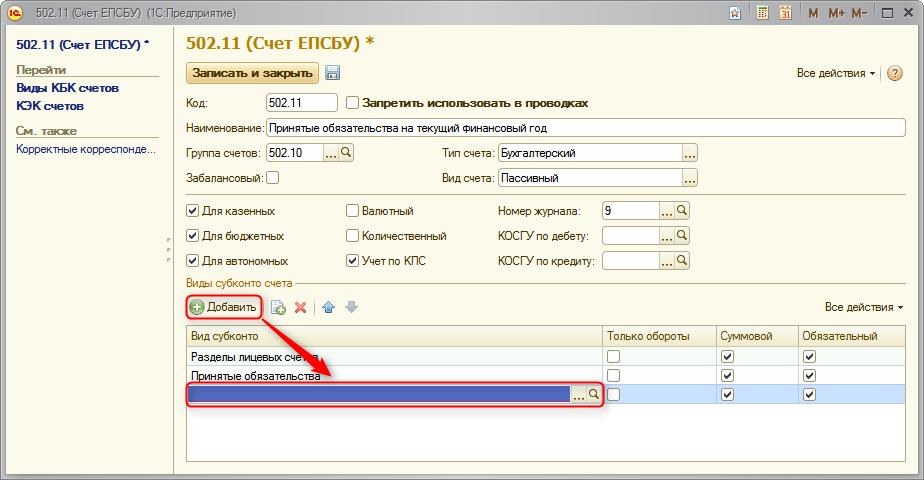Click the Записать и закрыть button
This screenshot has height=480, width=924.
[x=252, y=73]
